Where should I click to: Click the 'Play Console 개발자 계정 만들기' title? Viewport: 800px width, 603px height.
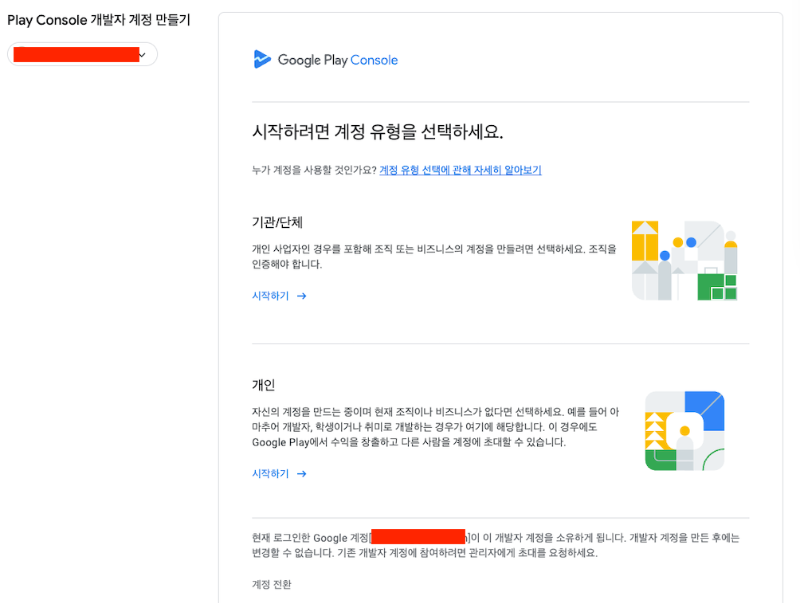pyautogui.click(x=98, y=20)
